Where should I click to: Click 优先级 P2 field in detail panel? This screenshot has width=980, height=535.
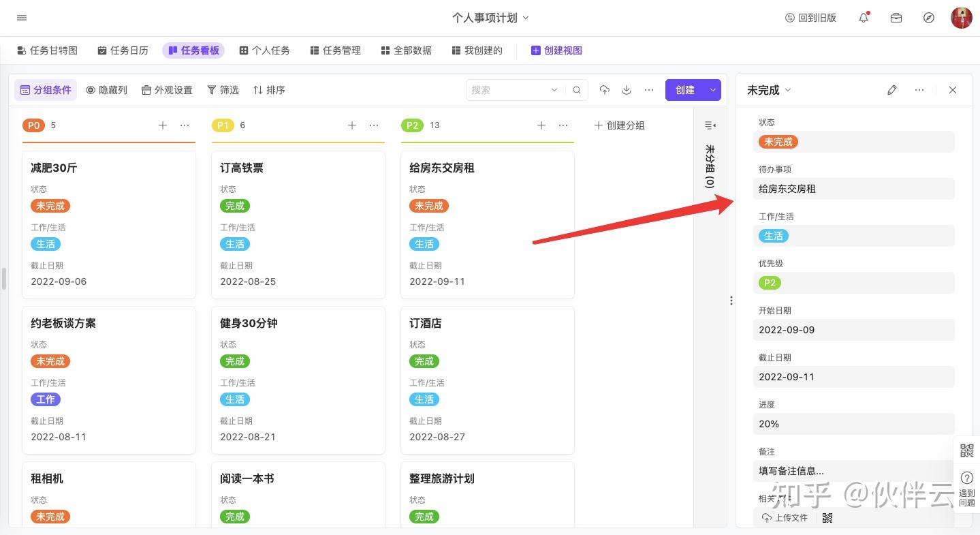854,283
